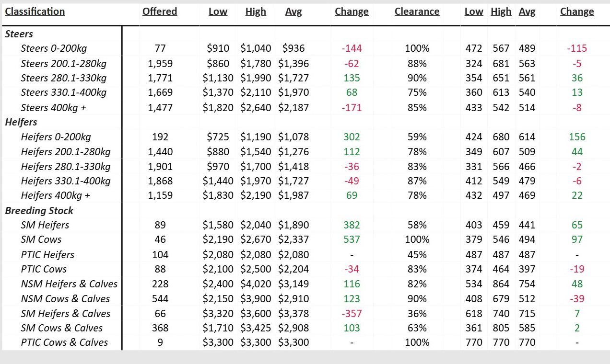610x364 pixels.
Task: Click the Classification column header
Action: 35,11
